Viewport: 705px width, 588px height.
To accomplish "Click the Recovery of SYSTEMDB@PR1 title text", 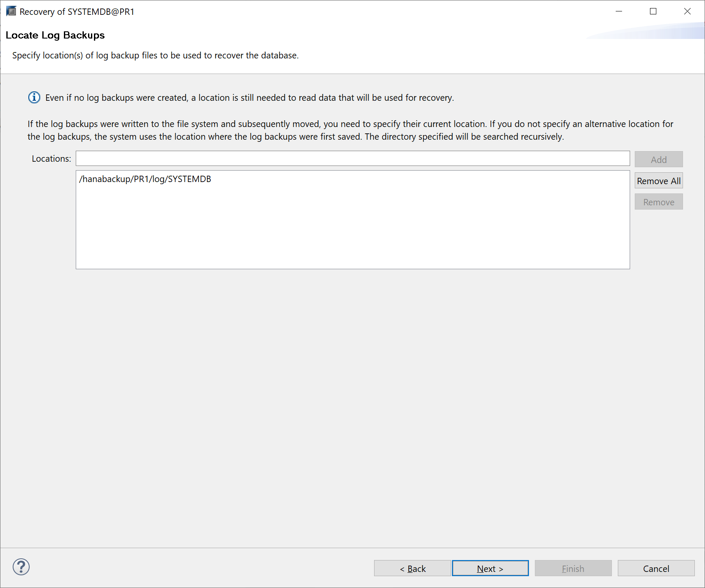I will coord(77,12).
